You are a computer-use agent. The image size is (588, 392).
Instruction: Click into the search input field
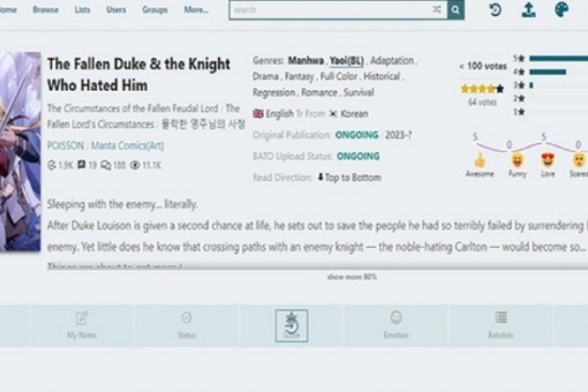[x=329, y=10]
